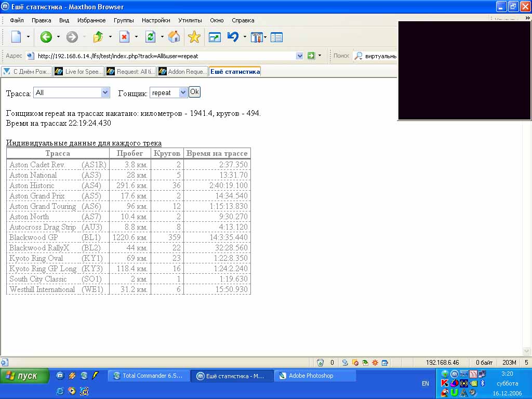The image size is (532, 399).
Task: Open the Undo dropdown arrow
Action: pos(245,37)
